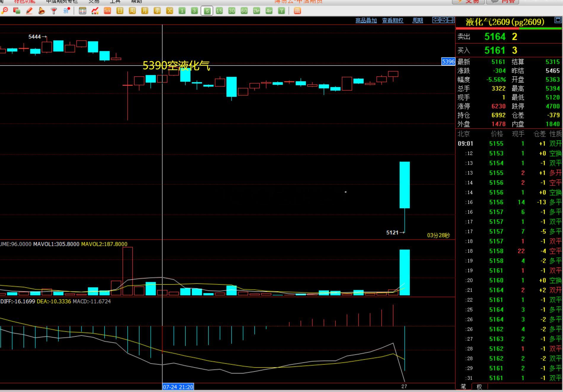Open the quote table list icon
This screenshot has width=563, height=392.
point(83,11)
